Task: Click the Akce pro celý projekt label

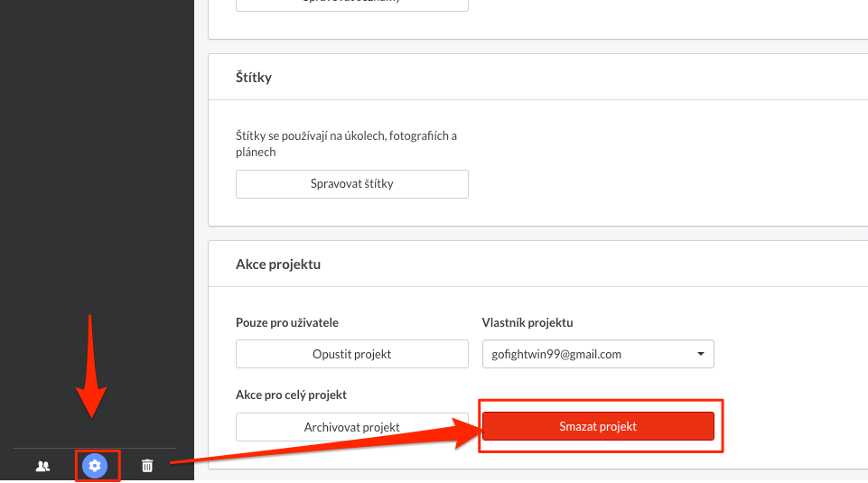Action: (x=291, y=395)
